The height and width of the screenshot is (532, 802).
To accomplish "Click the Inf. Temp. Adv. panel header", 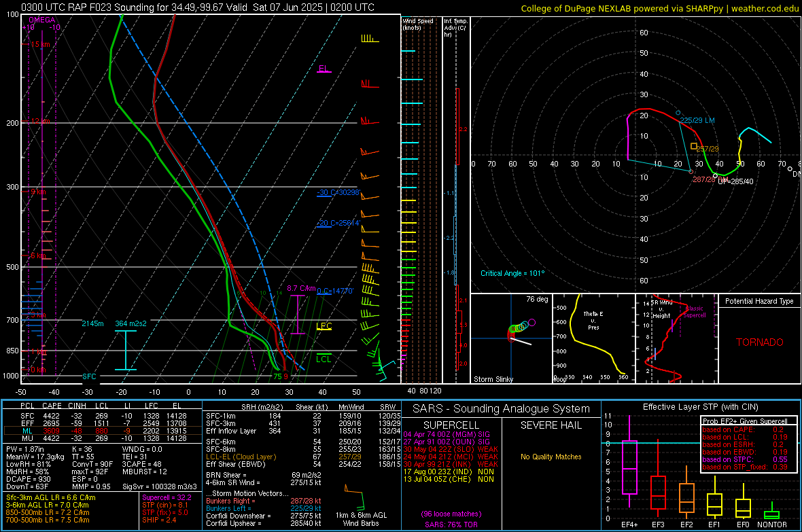I will point(455,28).
